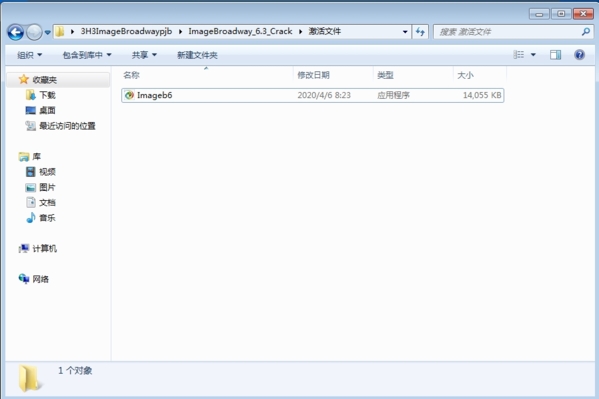Expand subfolders arrow after ImageBroadway_6.3_Crack
This screenshot has width=599, height=399.
pyautogui.click(x=301, y=32)
